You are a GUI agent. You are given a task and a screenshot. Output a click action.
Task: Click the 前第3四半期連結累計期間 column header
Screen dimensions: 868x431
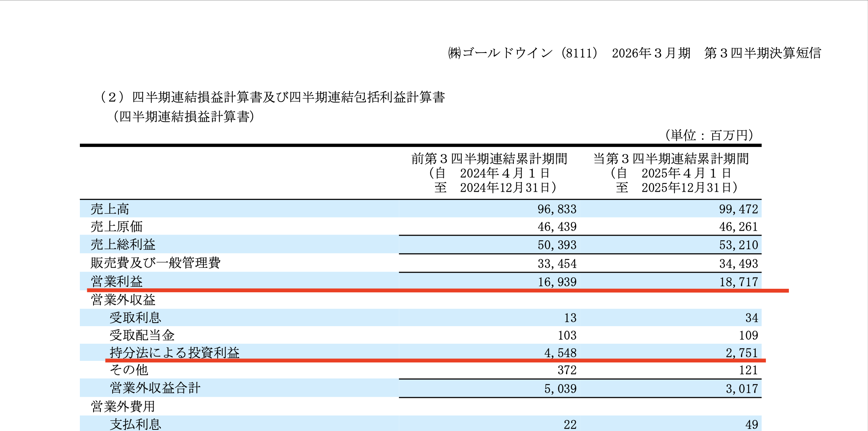pos(489,159)
